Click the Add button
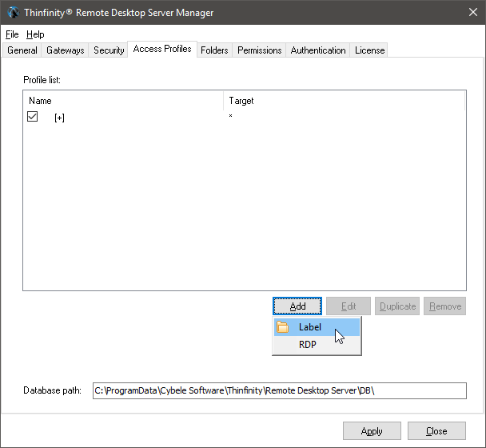Screen dimensions: 486x448 point(297,306)
